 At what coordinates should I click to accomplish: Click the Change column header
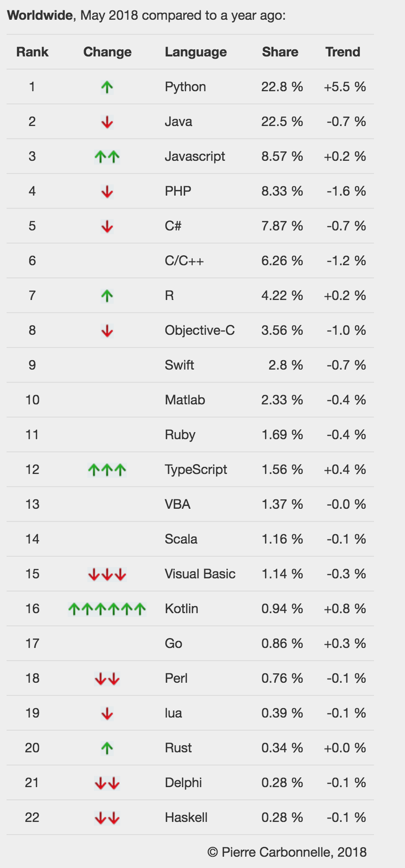click(107, 52)
